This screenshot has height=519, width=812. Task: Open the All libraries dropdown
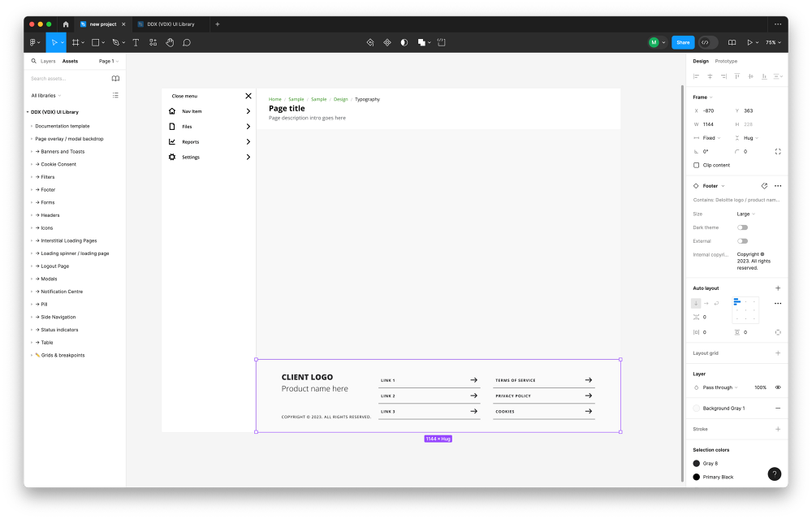tap(46, 95)
